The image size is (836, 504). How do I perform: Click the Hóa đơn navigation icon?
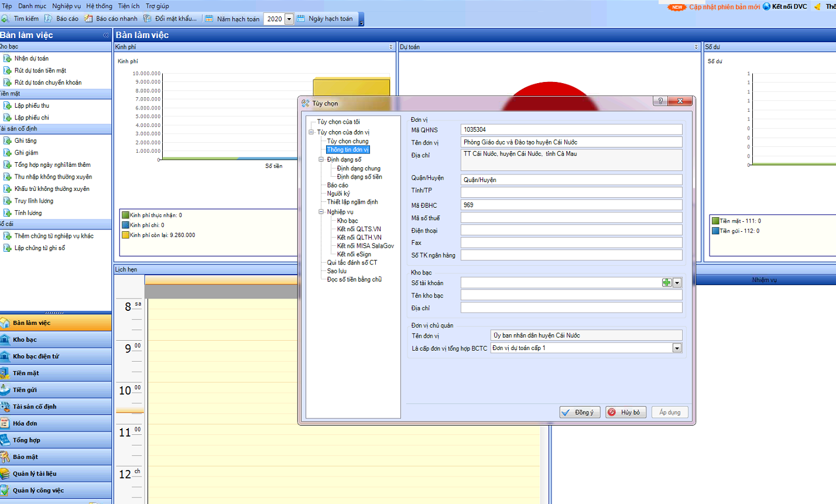point(5,423)
